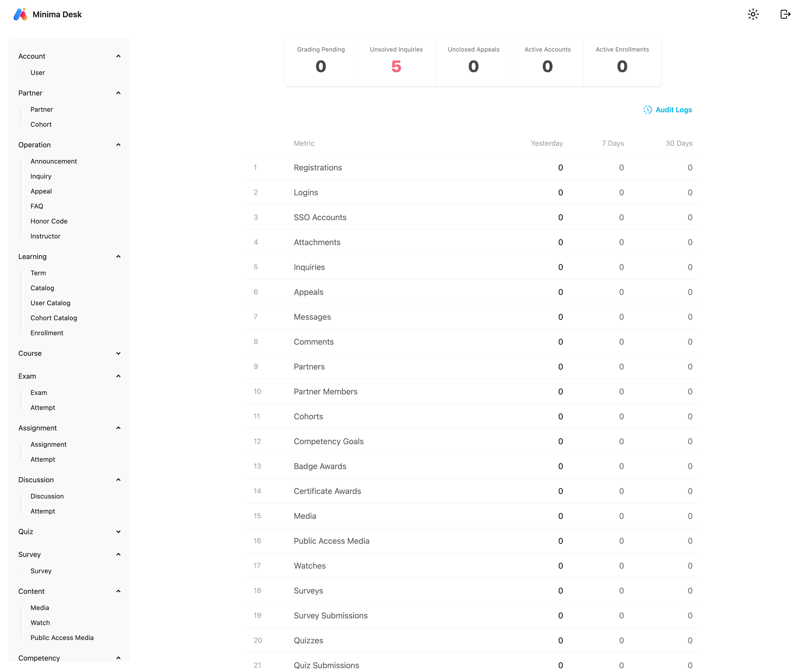The width and height of the screenshot is (808, 672).
Task: Click the Minima Desk logo icon
Action: tap(20, 14)
